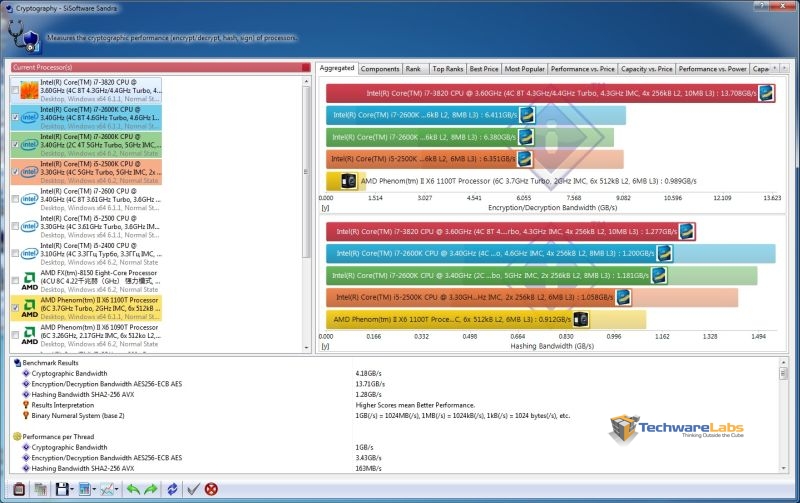The height and width of the screenshot is (503, 800).
Task: Check the Intel i7-3820 CPU checkbox
Action: (15, 90)
